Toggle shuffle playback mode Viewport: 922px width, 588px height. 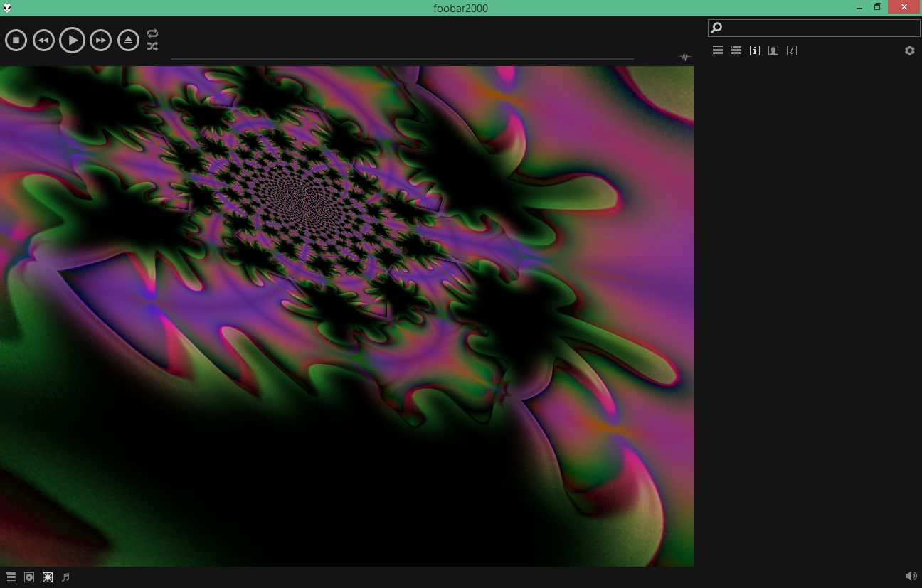[x=152, y=46]
